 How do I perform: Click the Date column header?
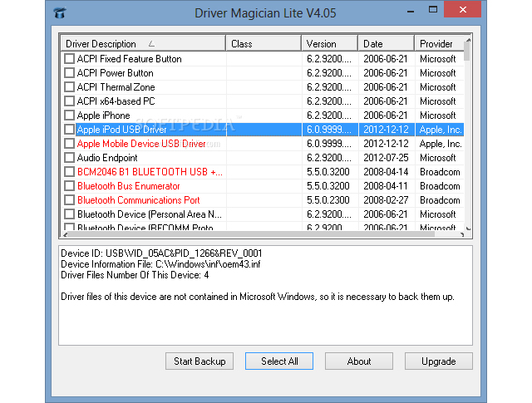tap(385, 43)
